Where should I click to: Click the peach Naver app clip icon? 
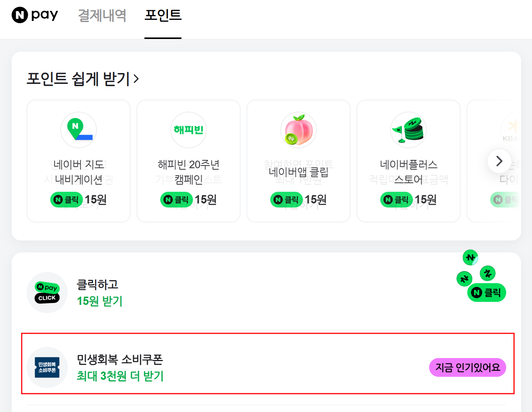298,130
